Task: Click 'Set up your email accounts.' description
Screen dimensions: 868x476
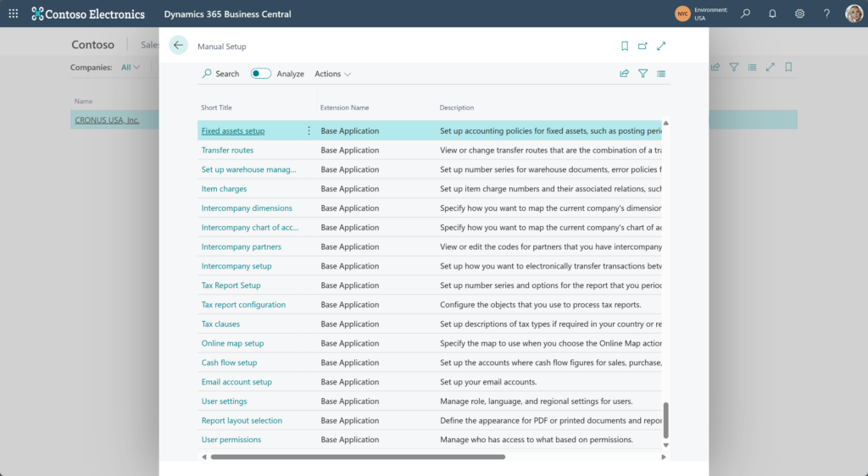Action: pyautogui.click(x=488, y=383)
